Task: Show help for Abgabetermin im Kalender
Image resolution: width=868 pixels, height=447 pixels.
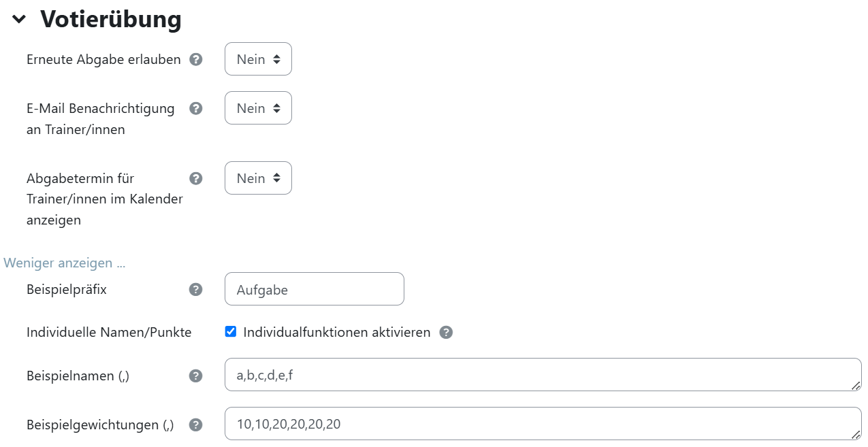Action: [x=196, y=178]
